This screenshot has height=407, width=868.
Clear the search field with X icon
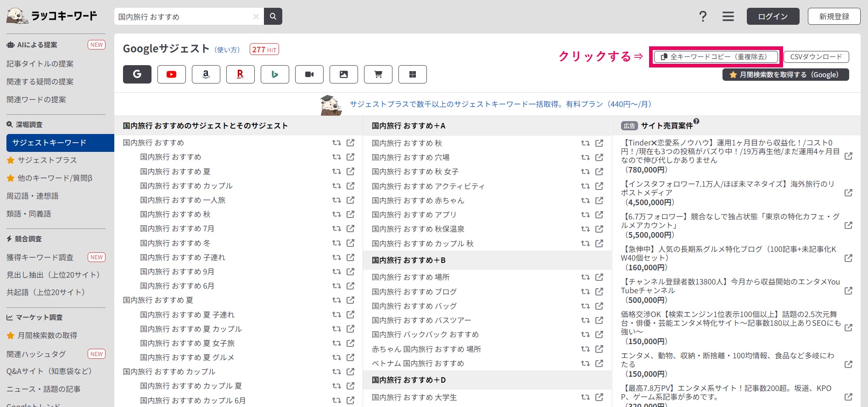(x=256, y=17)
